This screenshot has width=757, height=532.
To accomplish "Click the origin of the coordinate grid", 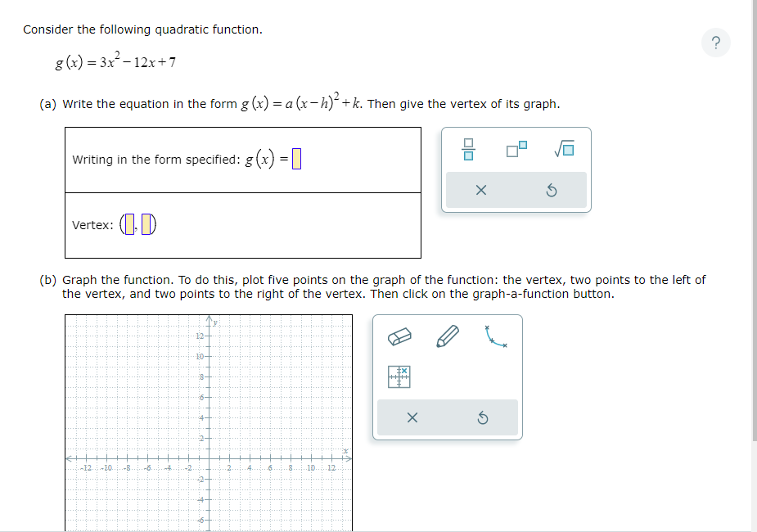I will point(208,458).
